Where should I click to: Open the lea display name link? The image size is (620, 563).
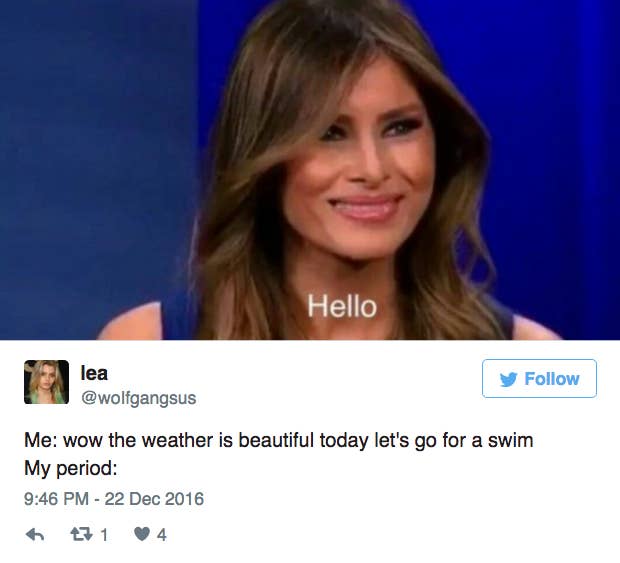(x=94, y=372)
